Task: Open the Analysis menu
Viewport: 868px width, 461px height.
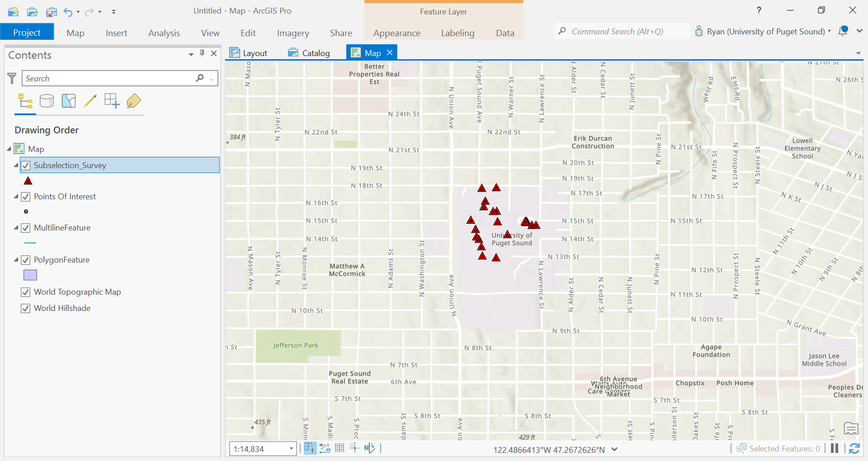Action: tap(164, 33)
